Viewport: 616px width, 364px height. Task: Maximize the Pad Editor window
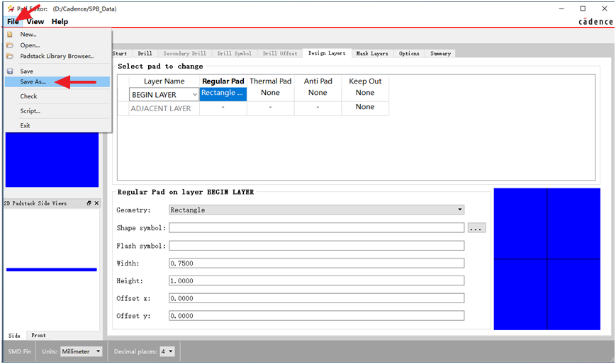pyautogui.click(x=583, y=8)
